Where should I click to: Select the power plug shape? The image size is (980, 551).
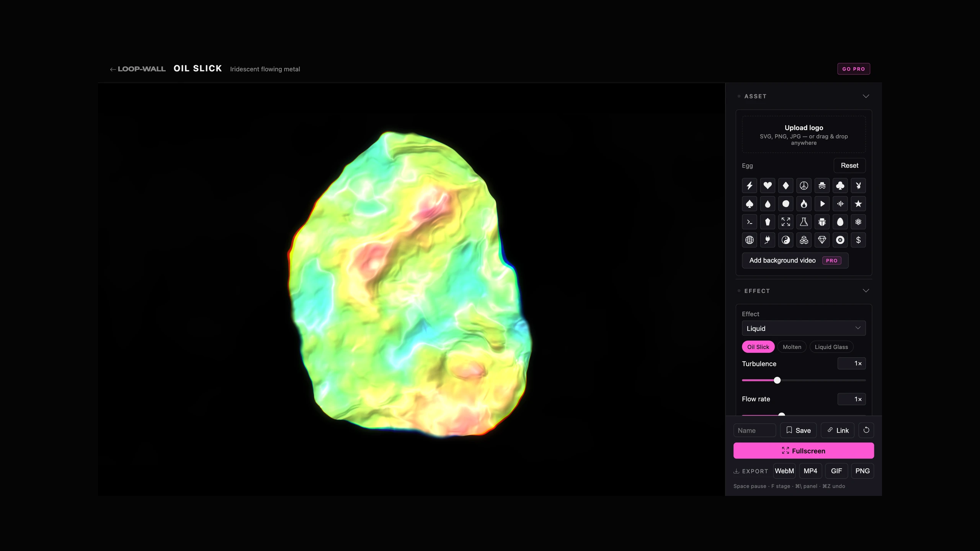click(768, 240)
